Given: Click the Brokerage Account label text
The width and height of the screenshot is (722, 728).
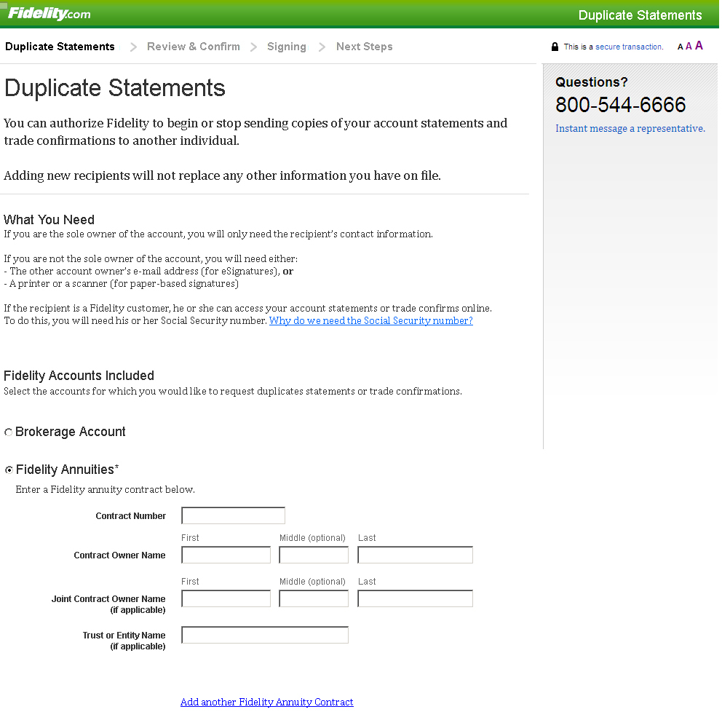Looking at the screenshot, I should (x=70, y=432).
